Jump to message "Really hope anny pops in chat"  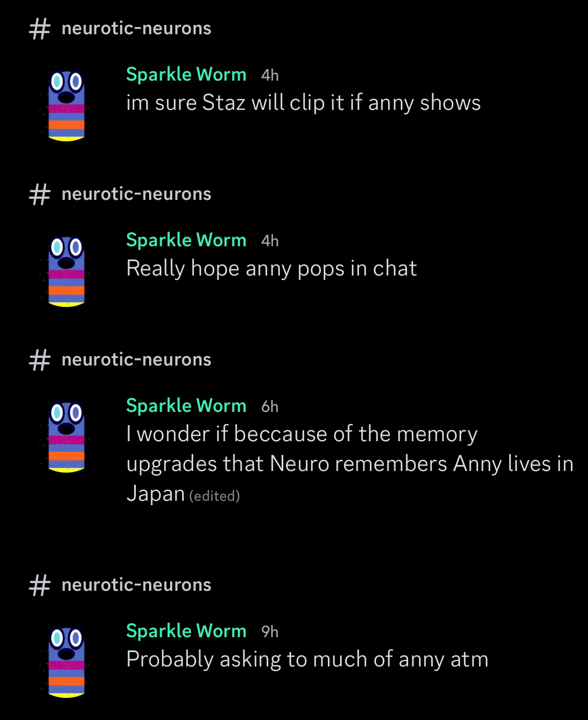coord(271,268)
